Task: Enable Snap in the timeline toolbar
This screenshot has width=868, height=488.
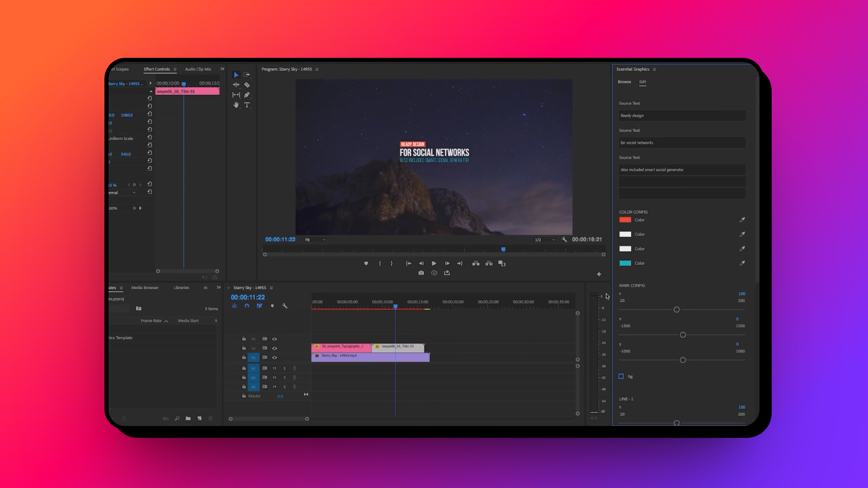Action: (x=247, y=306)
